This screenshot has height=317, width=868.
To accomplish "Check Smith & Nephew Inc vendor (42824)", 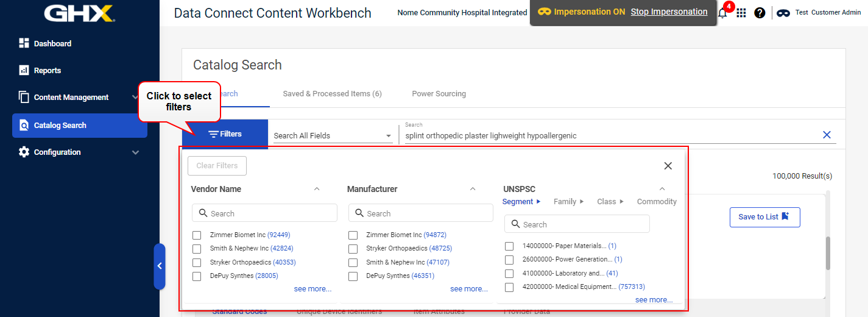I will (x=197, y=249).
